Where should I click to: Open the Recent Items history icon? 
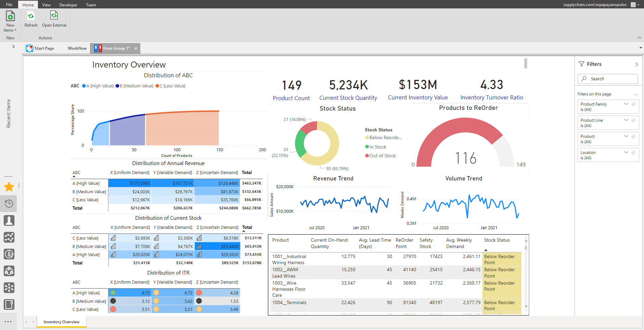click(9, 204)
